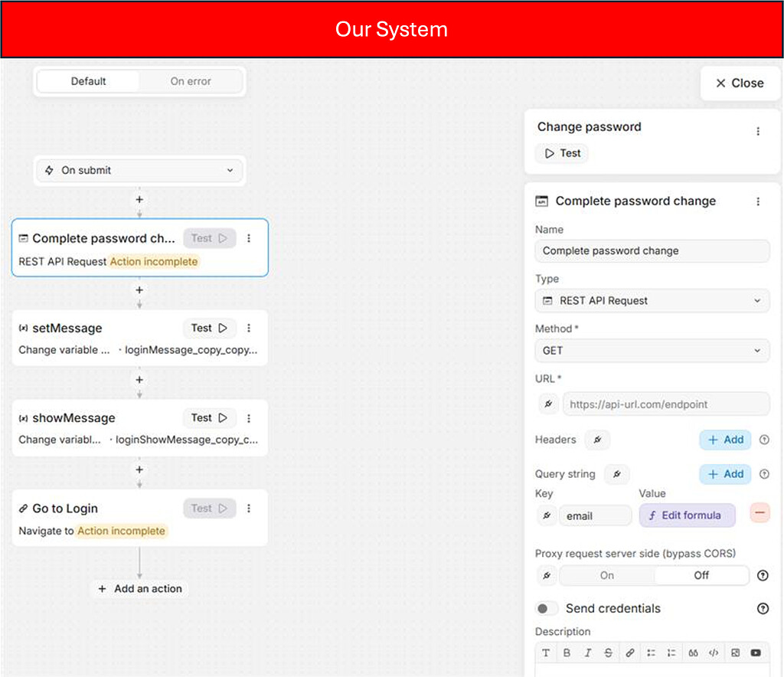The height and width of the screenshot is (677, 784).
Task: Insert an image via the Description toolbar
Action: point(735,652)
